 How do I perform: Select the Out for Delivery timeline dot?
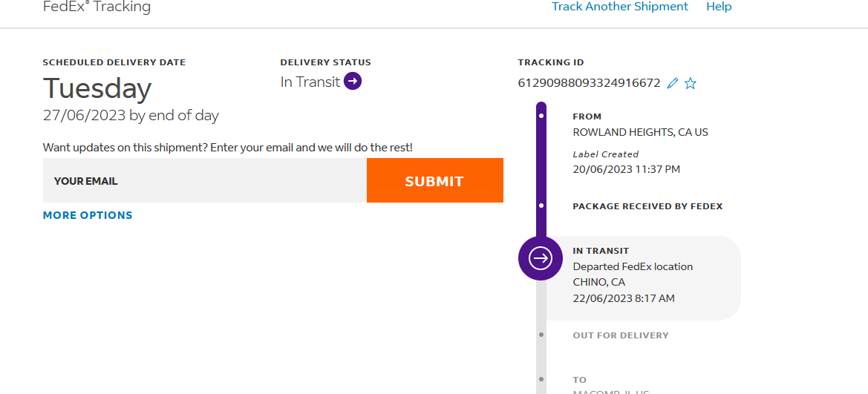pyautogui.click(x=541, y=335)
